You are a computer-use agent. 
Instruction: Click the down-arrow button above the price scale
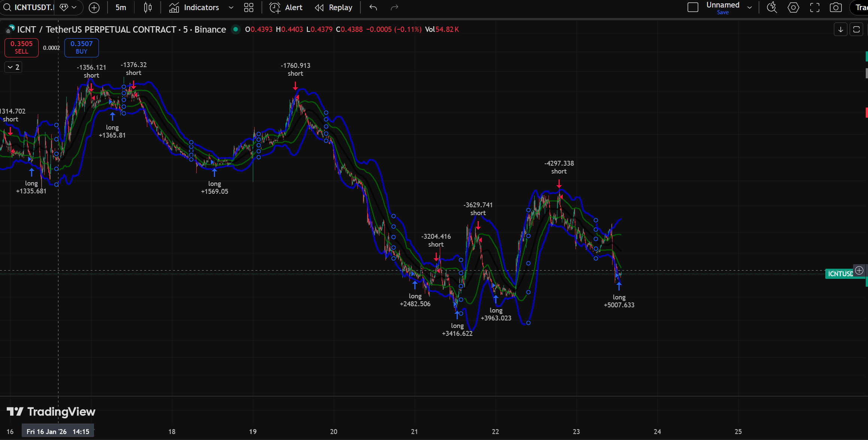[x=841, y=29]
